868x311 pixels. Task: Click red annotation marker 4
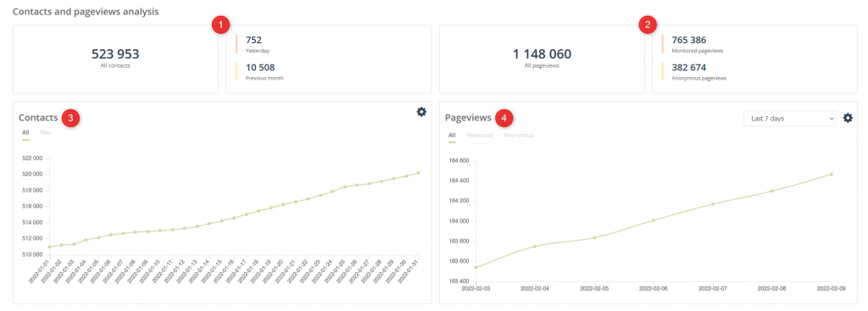[504, 118]
